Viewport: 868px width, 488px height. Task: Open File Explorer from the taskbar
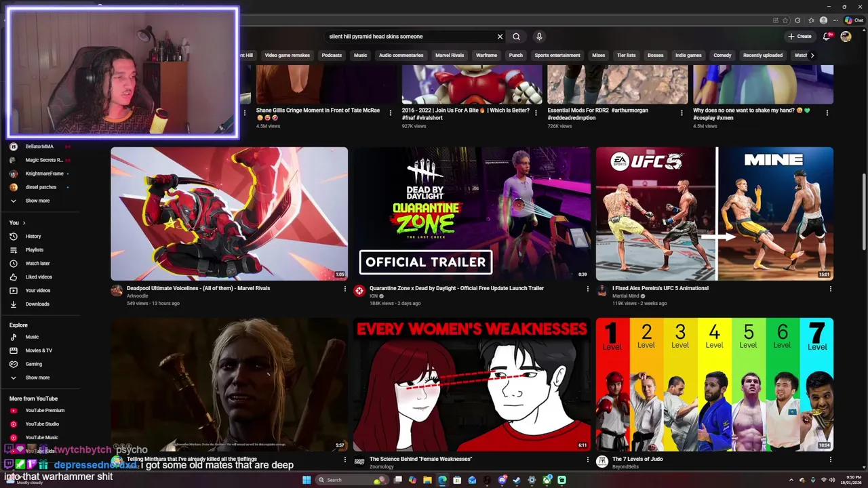[427, 480]
